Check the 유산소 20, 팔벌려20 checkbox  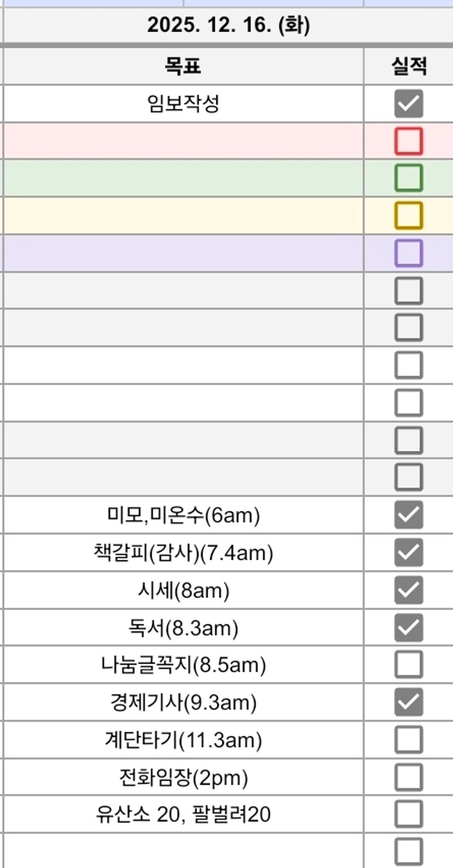(x=408, y=814)
